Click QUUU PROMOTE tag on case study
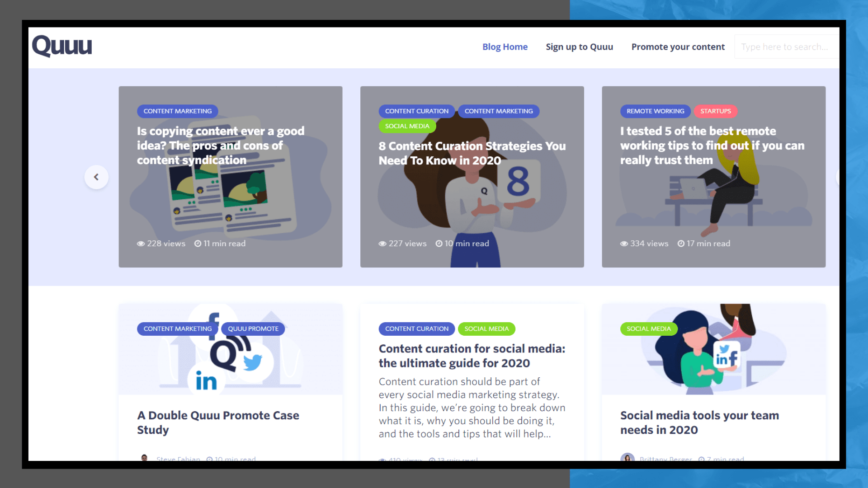 click(x=253, y=329)
